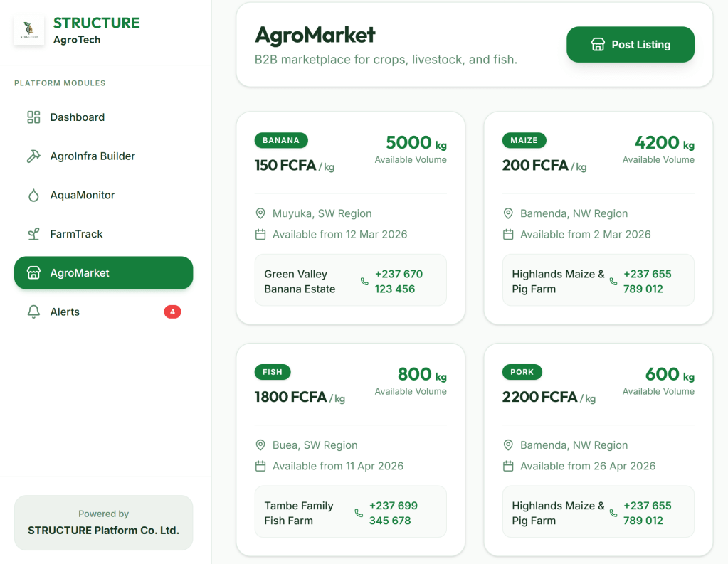Call +237 670 123 456 number link
This screenshot has width=728, height=564.
(399, 282)
